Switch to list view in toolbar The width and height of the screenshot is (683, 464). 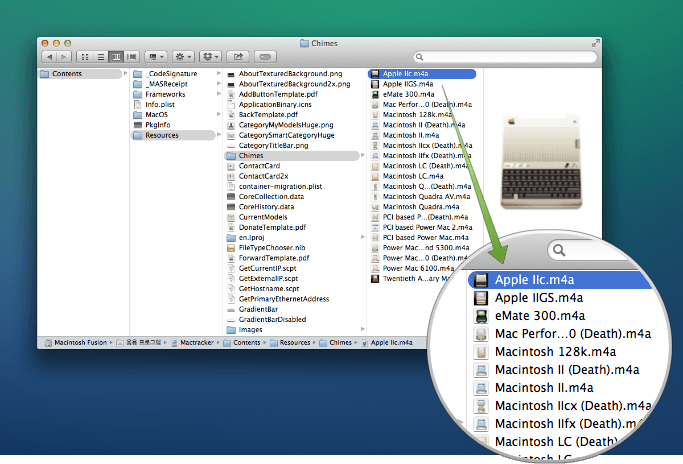click(101, 57)
